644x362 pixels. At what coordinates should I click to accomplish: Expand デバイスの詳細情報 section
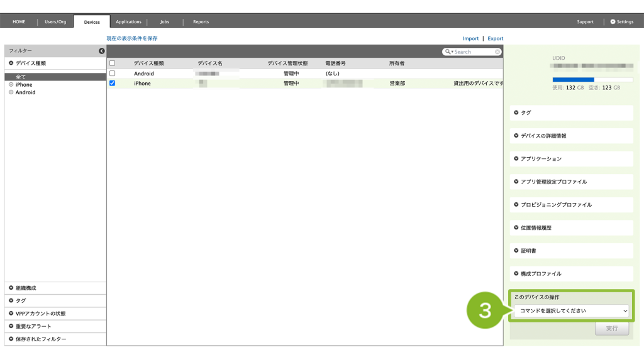point(571,136)
